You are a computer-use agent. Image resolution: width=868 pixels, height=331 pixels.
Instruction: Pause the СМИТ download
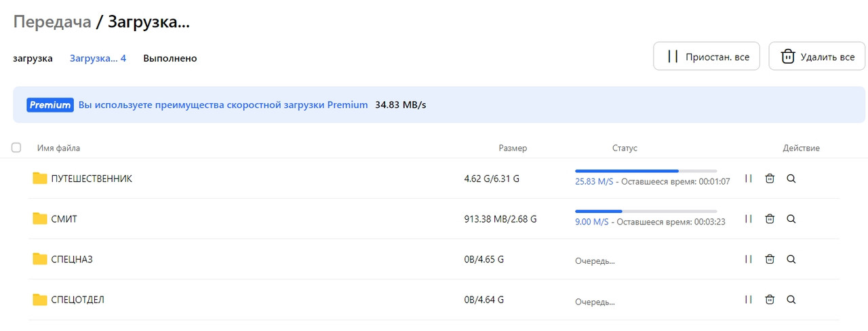[x=749, y=218]
